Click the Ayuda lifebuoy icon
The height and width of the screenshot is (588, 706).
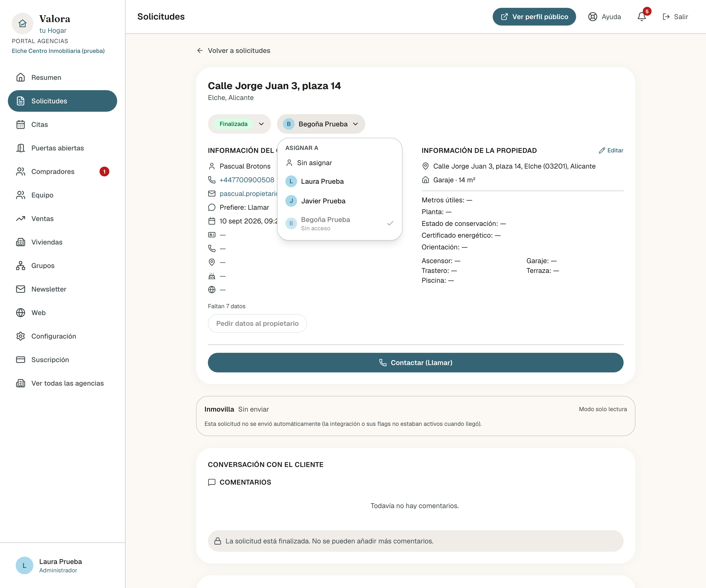(x=593, y=17)
